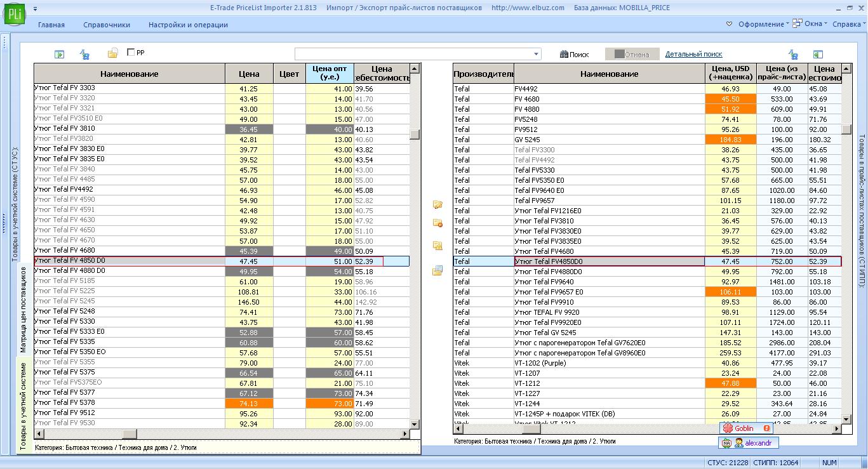Click the folder with warning triangle icon

437,246
